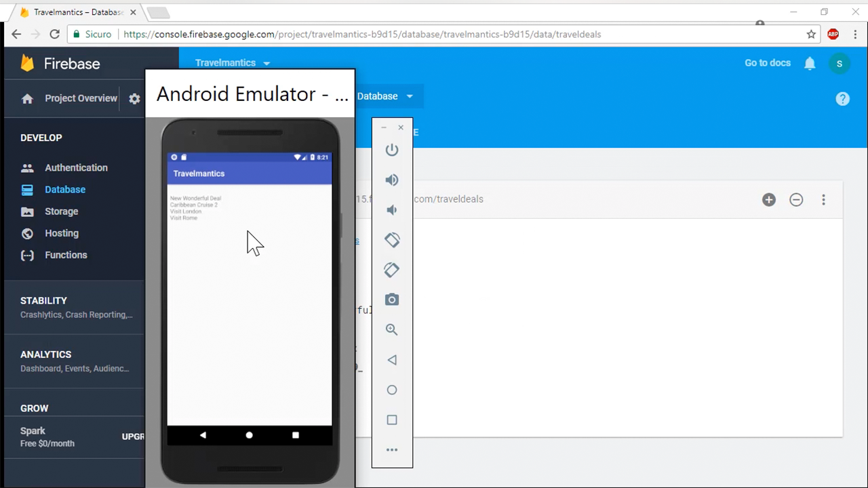Open the Adblock Plus extension icon
Screen dimensions: 868x488
tap(833, 34)
